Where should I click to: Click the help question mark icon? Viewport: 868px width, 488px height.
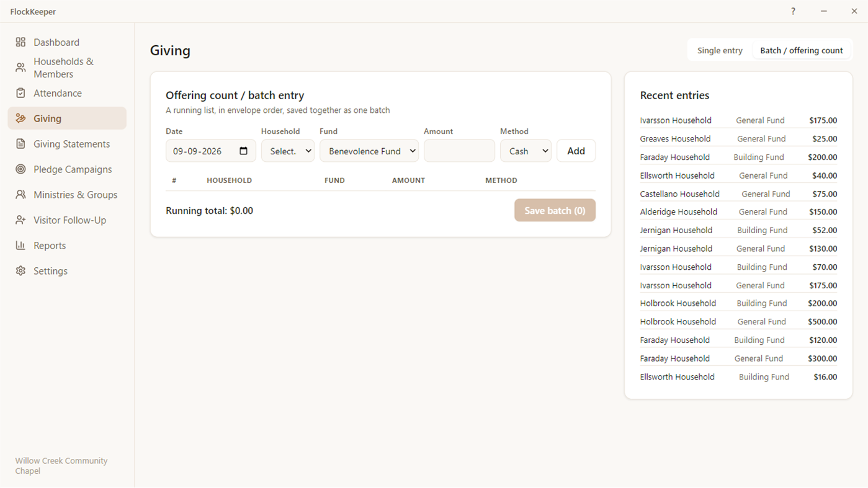tap(793, 11)
